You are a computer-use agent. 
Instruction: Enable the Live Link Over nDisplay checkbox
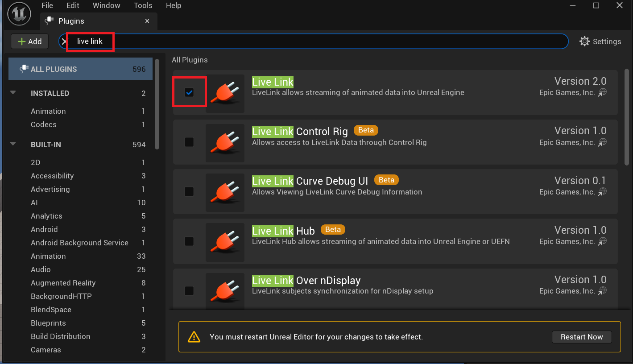tap(189, 291)
